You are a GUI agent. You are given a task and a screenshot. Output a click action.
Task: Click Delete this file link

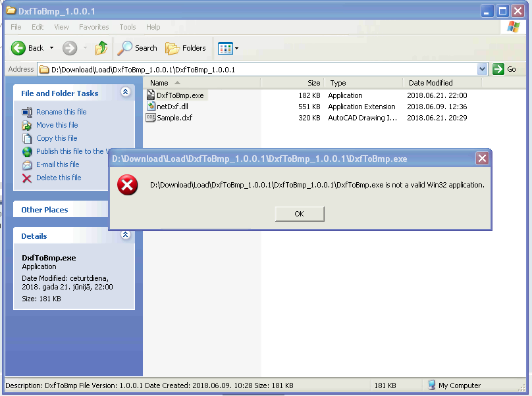pyautogui.click(x=59, y=178)
